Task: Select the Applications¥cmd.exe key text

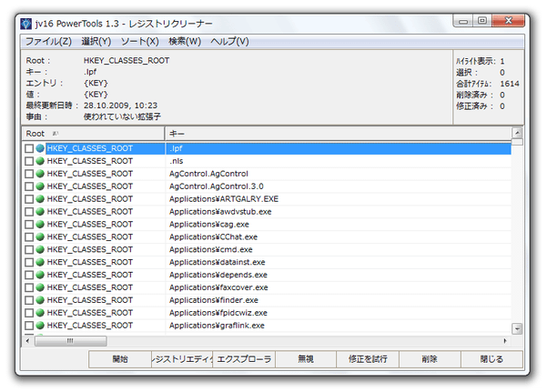Action: tap(211, 249)
